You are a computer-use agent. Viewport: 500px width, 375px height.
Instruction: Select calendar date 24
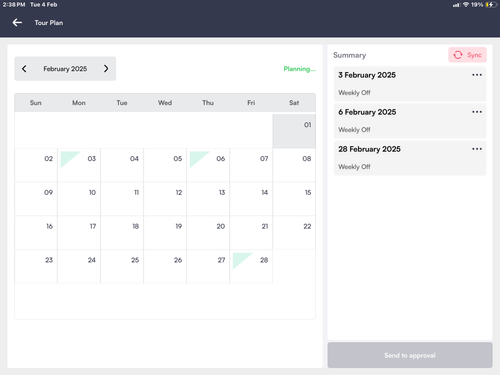coord(79,266)
